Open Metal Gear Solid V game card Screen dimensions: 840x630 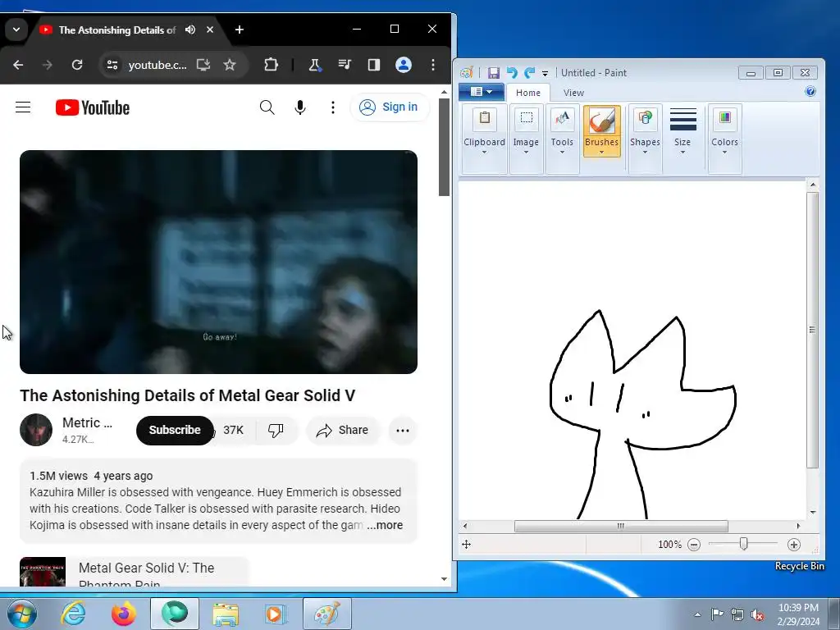click(x=134, y=572)
